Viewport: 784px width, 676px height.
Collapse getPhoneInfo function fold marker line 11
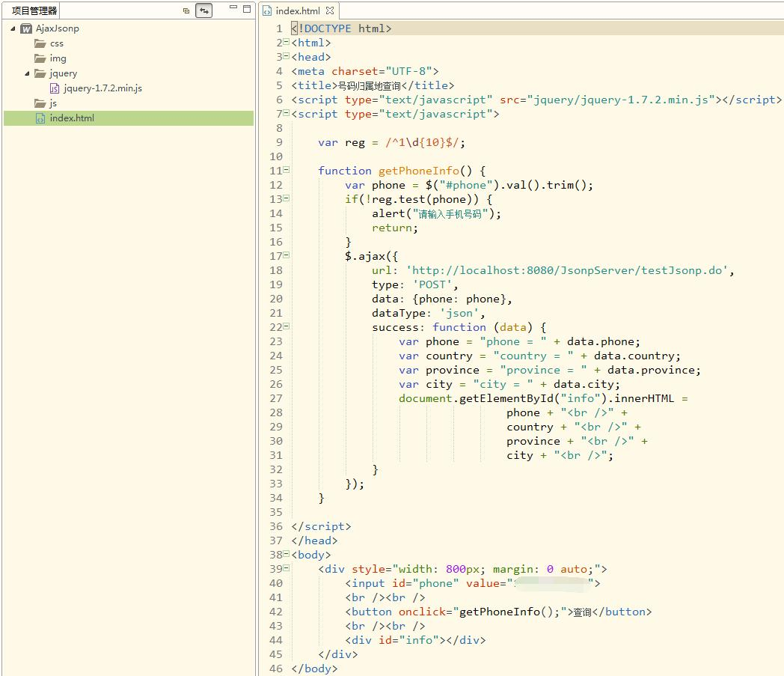[x=286, y=170]
